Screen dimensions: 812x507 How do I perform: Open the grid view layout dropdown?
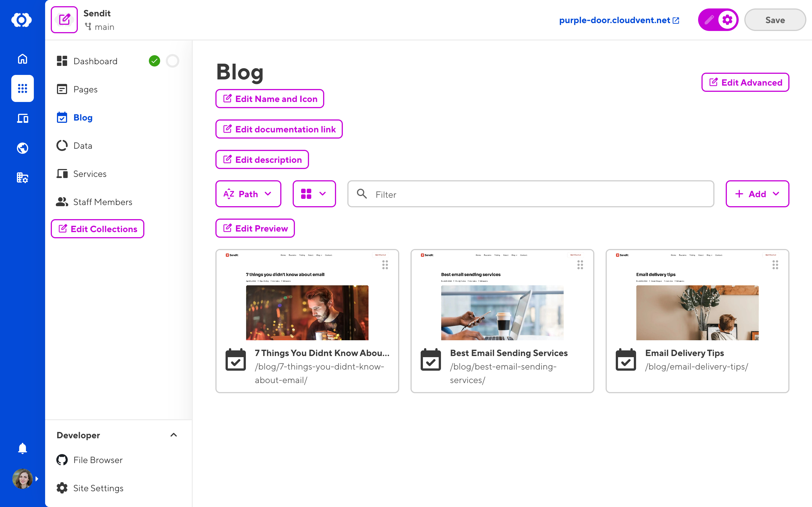pyautogui.click(x=314, y=194)
